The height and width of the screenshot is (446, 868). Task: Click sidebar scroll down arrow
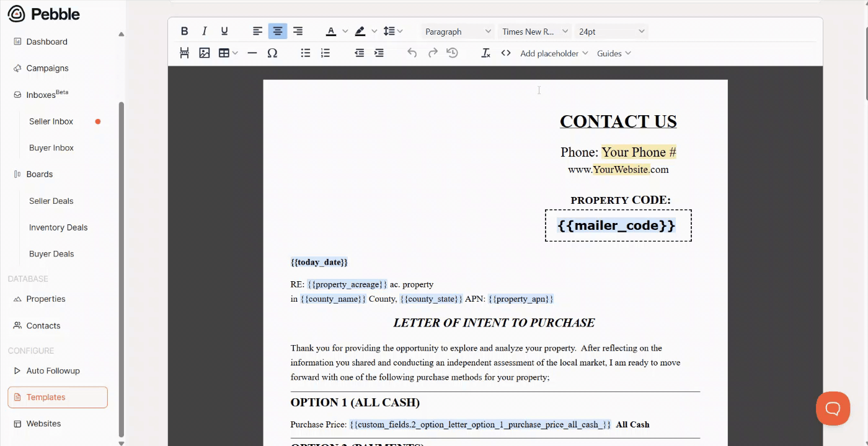pyautogui.click(x=122, y=442)
